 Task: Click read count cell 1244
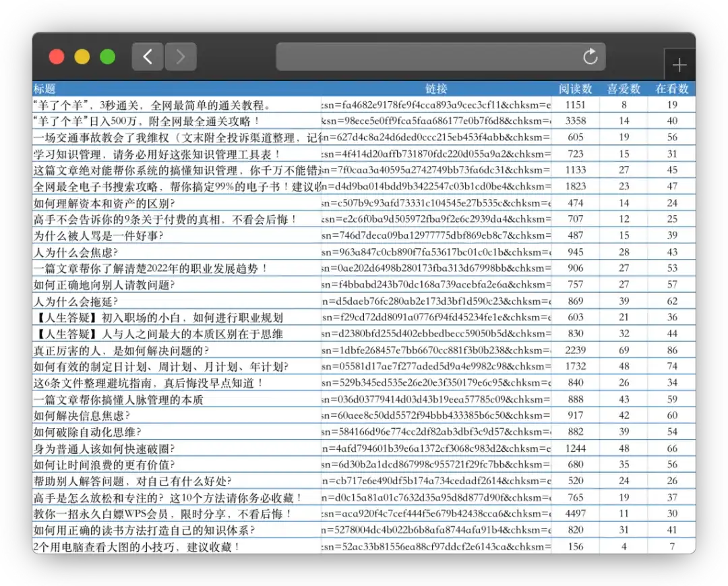[575, 448]
